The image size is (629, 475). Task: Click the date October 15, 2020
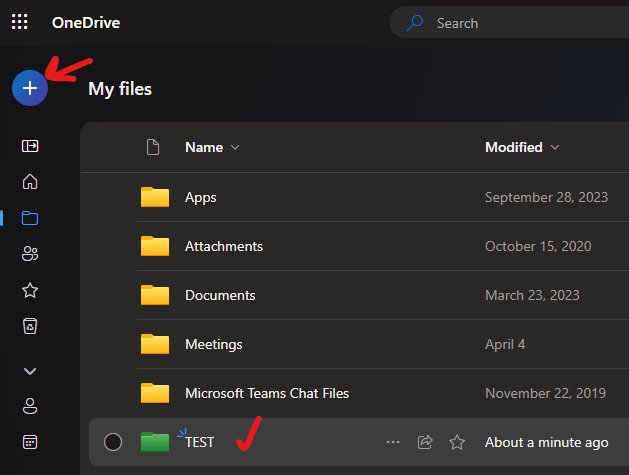(538, 246)
